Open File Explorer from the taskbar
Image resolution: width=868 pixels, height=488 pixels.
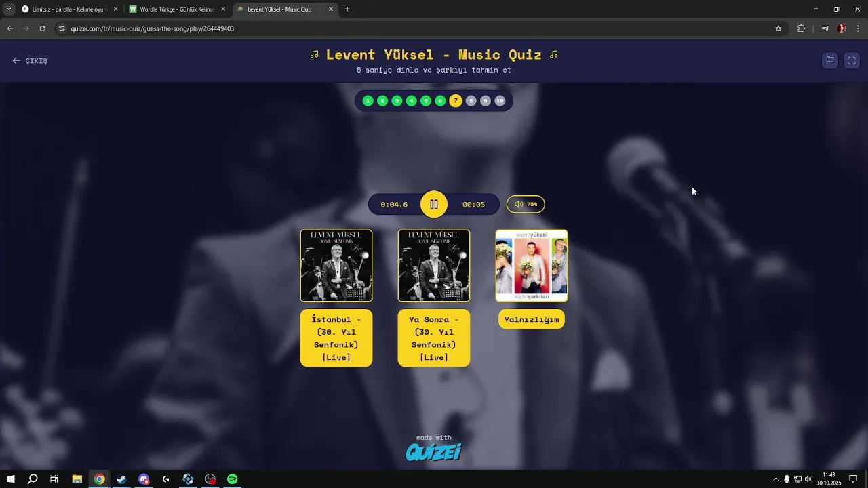tap(77, 479)
